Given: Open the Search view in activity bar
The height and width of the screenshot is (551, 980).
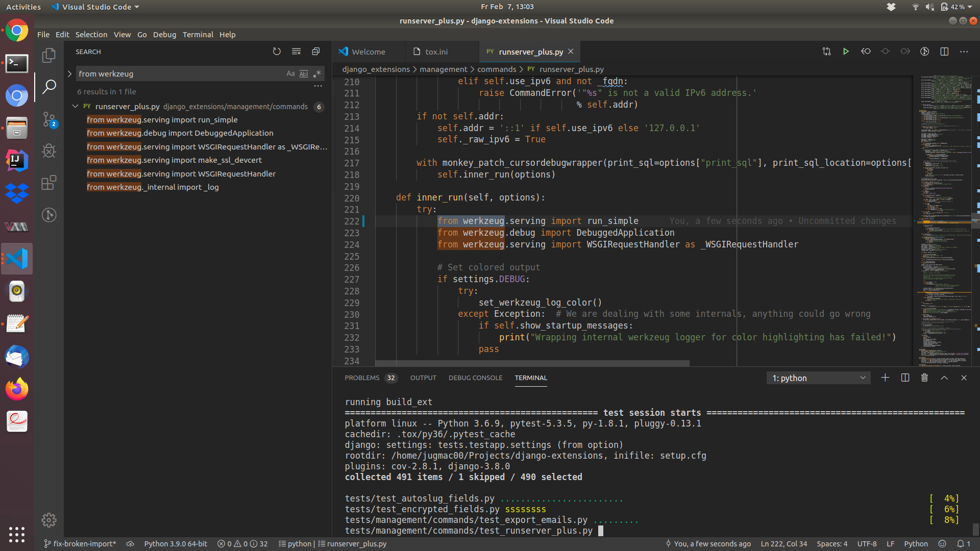Looking at the screenshot, I should pyautogui.click(x=49, y=87).
